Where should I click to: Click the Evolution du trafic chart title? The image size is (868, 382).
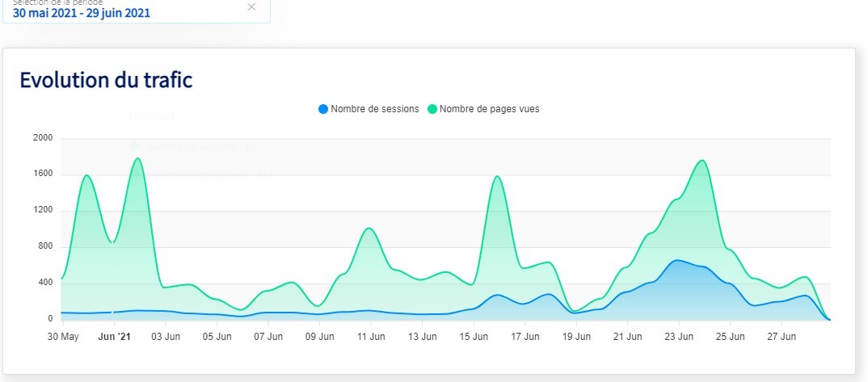click(106, 80)
